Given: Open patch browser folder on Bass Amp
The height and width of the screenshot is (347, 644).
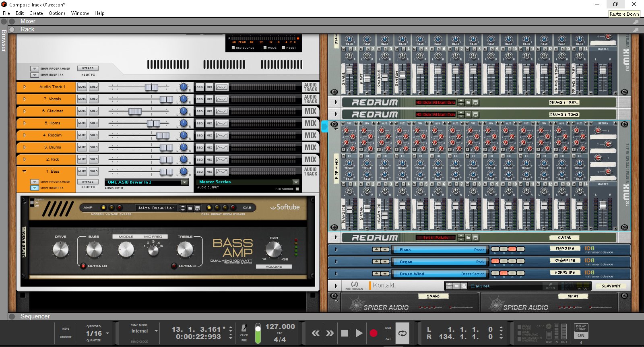Looking at the screenshot, I should [x=190, y=208].
